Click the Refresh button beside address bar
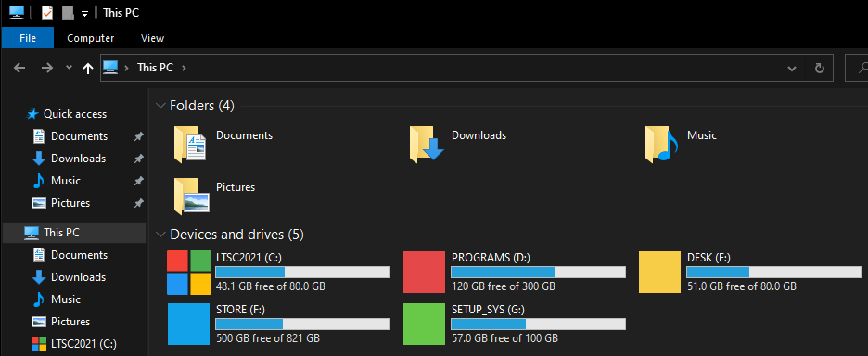 [x=820, y=68]
